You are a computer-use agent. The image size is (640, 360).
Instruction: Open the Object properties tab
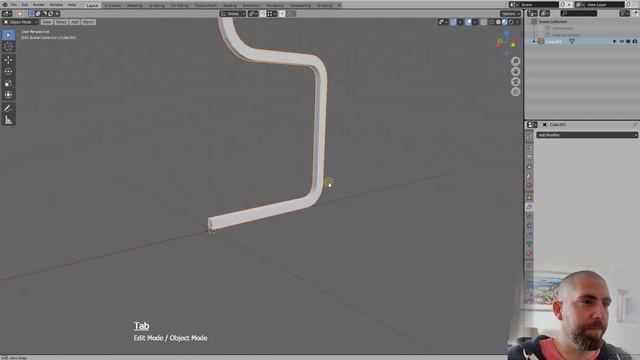pyautogui.click(x=529, y=198)
